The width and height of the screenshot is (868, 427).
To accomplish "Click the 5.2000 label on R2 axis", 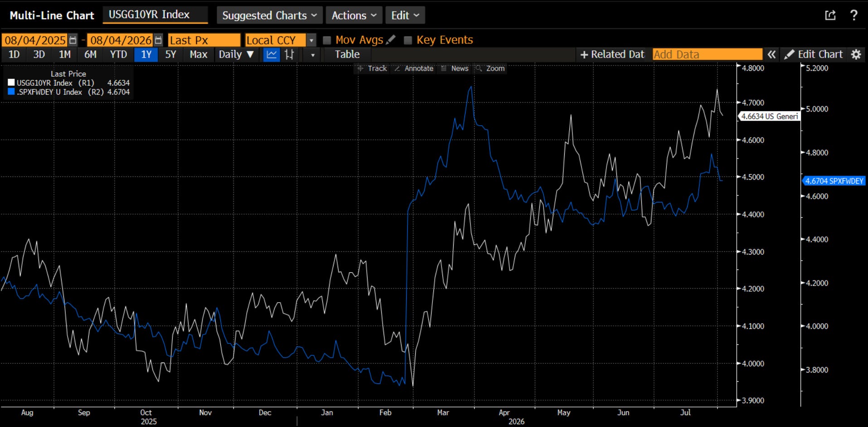I will click(817, 69).
